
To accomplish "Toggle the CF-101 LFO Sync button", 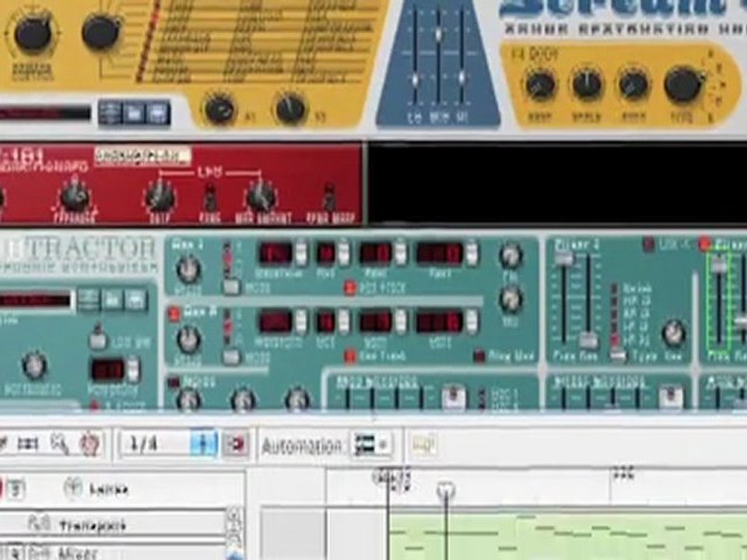I will (210, 197).
